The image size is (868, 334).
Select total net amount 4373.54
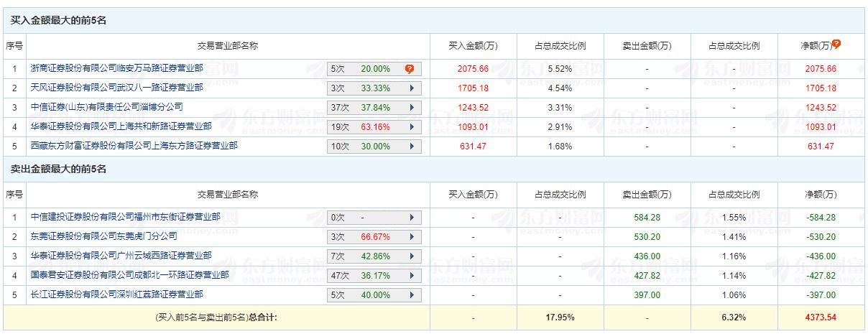tap(821, 317)
